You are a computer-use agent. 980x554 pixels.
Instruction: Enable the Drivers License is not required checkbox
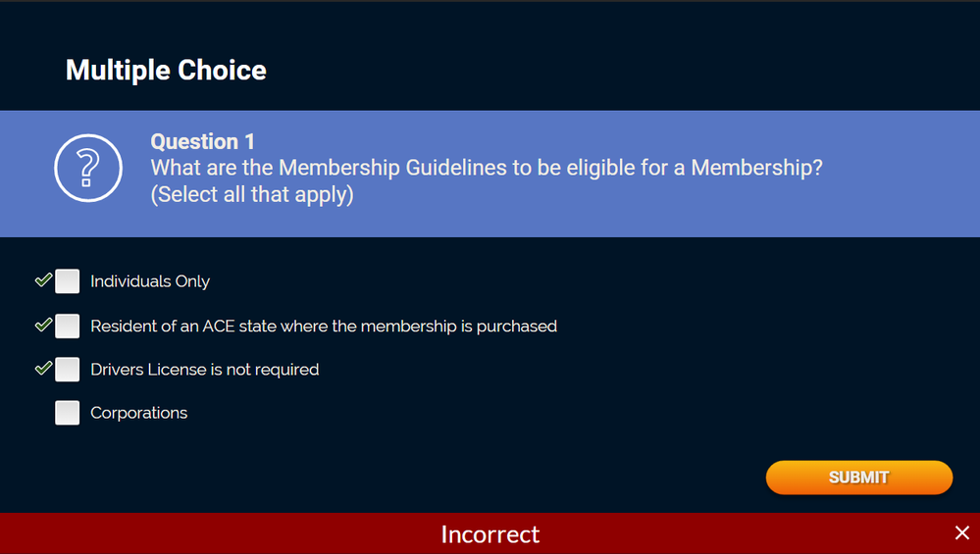tap(67, 370)
